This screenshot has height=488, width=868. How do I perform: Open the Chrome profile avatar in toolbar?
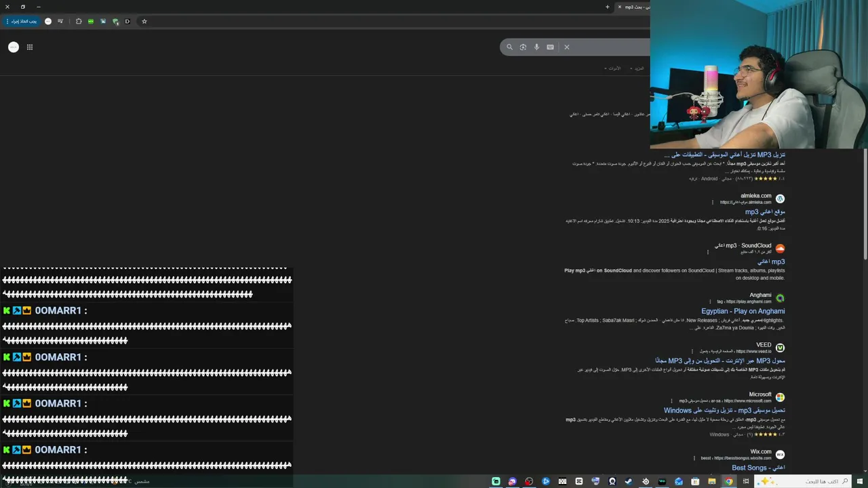(48, 21)
